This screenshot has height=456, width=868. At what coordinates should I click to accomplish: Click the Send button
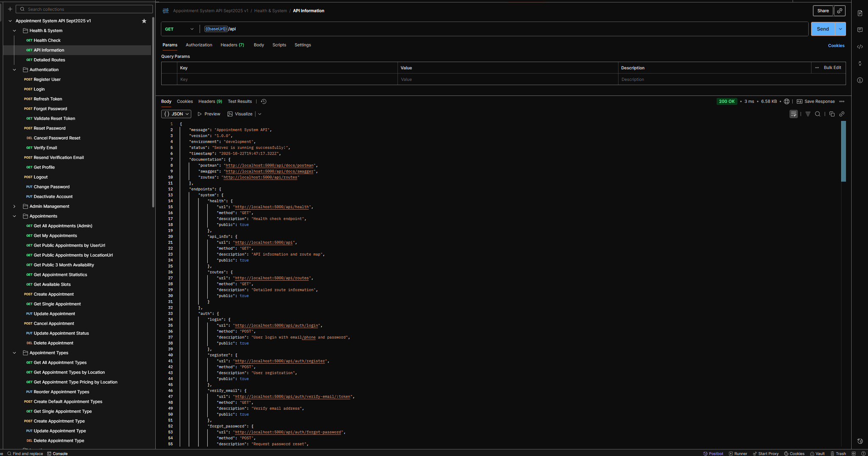tap(823, 29)
